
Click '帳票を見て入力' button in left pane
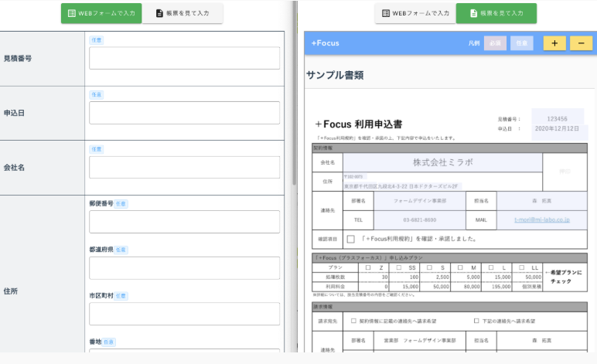click(183, 13)
